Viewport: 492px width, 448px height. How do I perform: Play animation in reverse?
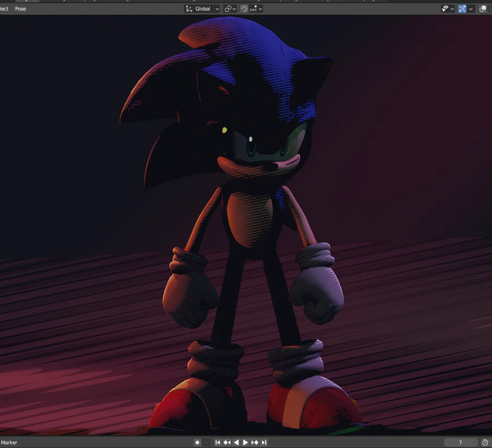coord(236,443)
